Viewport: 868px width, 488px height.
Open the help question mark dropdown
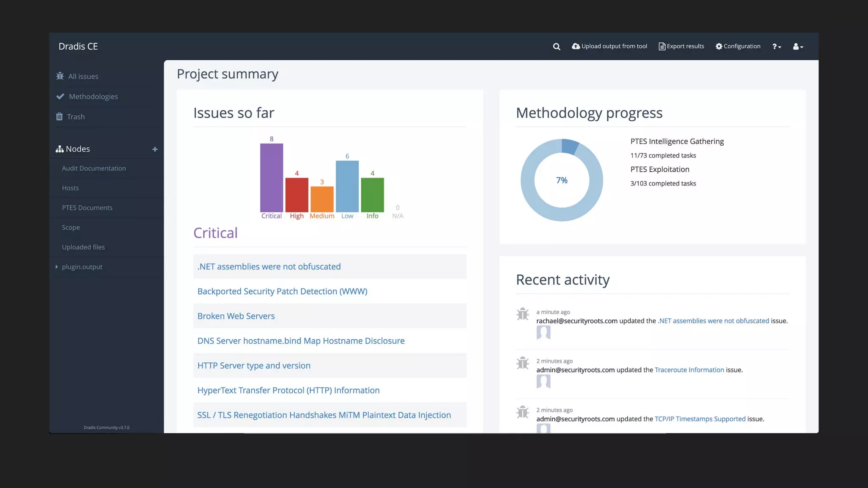pos(776,47)
